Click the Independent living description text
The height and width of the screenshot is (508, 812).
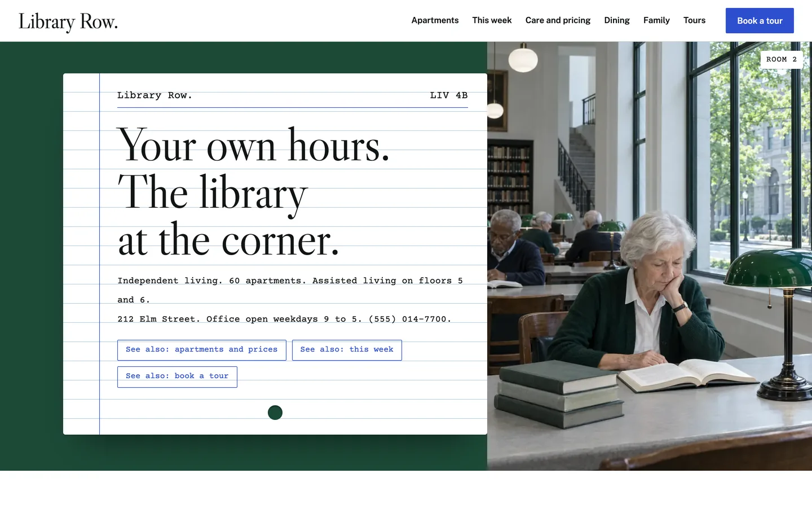pos(290,290)
